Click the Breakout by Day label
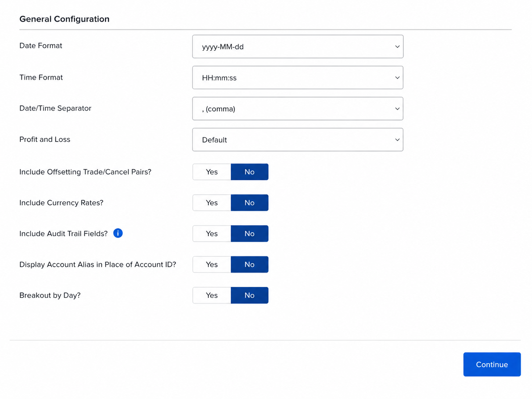This screenshot has height=399, width=532. point(50,295)
